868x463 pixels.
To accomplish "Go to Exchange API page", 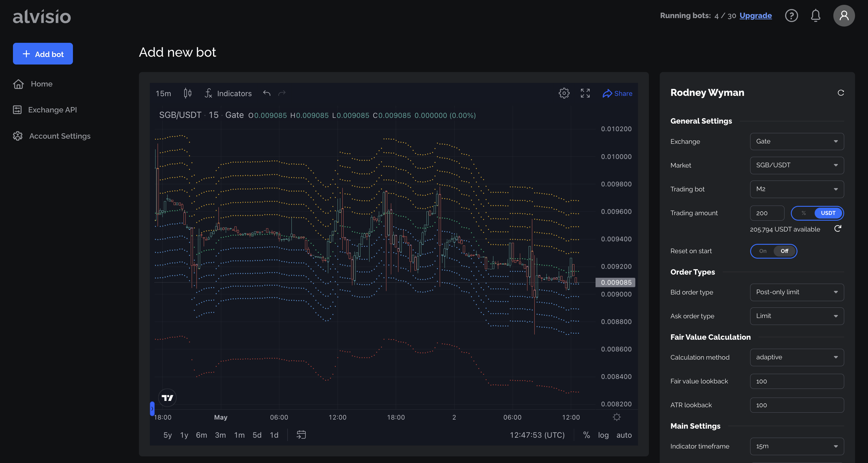I will coord(52,110).
